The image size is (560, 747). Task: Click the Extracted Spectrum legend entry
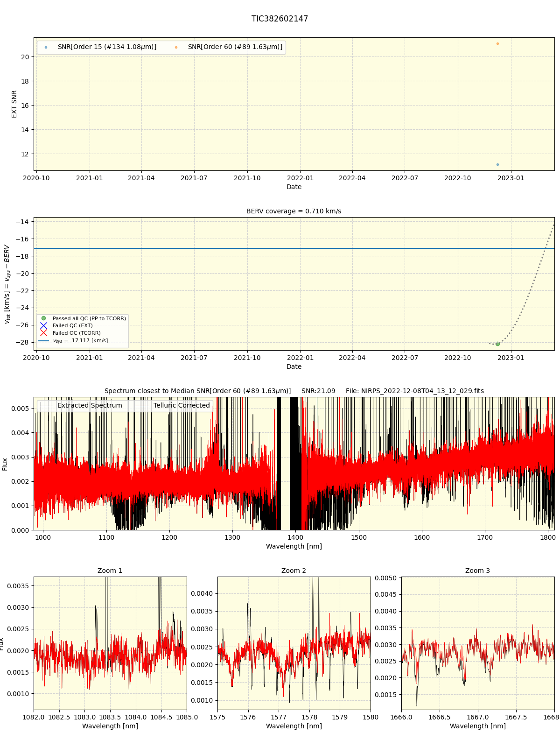click(82, 405)
